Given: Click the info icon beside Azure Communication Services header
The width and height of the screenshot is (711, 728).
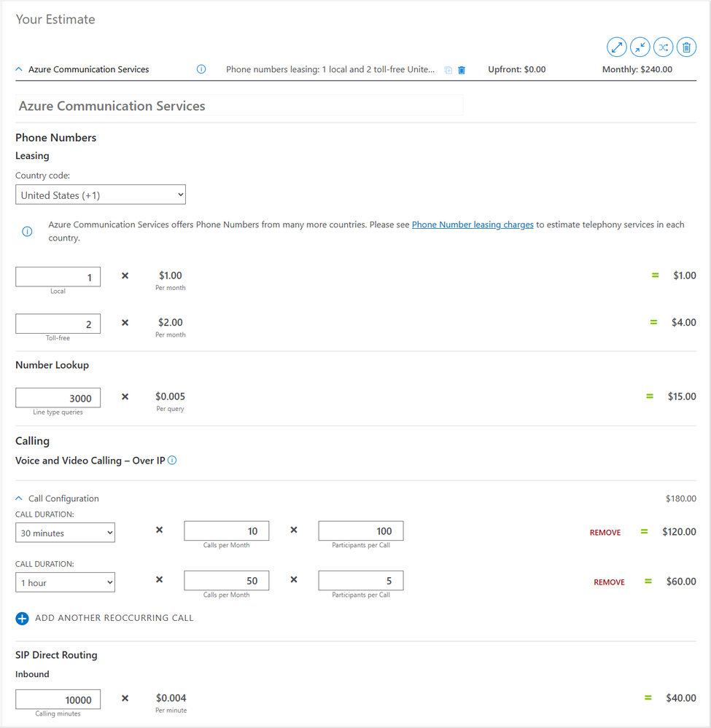Looking at the screenshot, I should (x=201, y=69).
